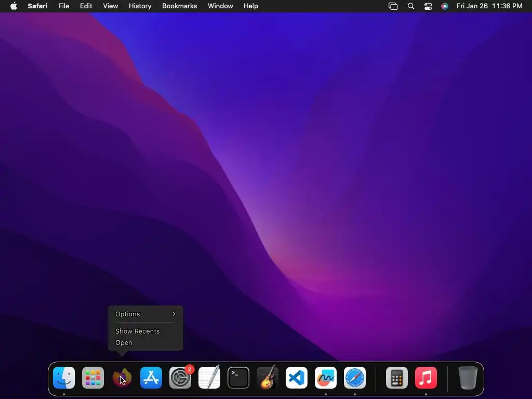532x399 pixels.
Task: Open Control Center in the menu bar
Action: tap(428, 6)
